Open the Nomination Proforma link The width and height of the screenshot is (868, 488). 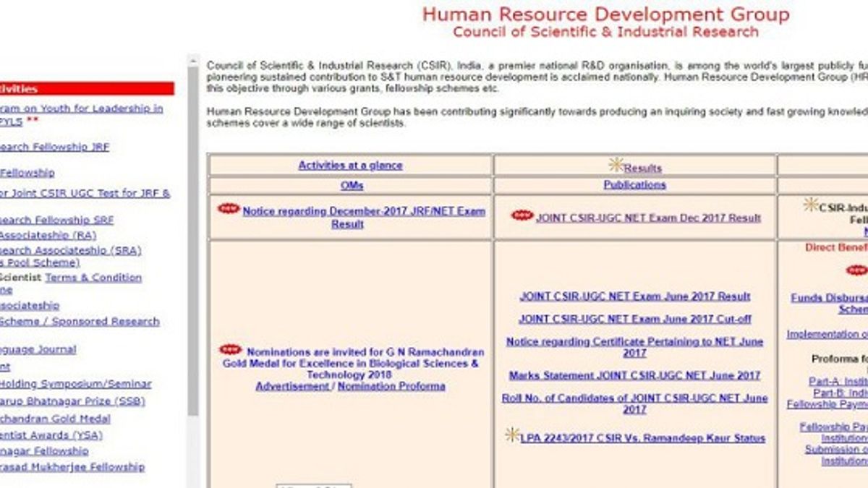pyautogui.click(x=391, y=387)
